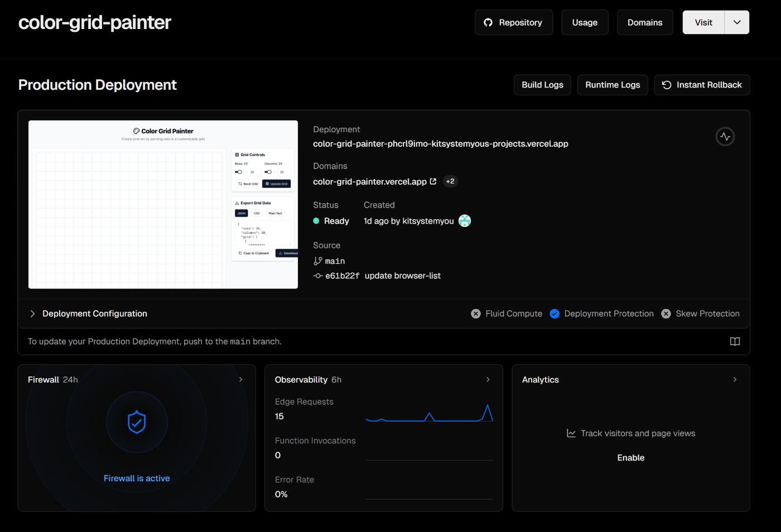
Task: Open commit message update browser-list
Action: [x=403, y=275]
